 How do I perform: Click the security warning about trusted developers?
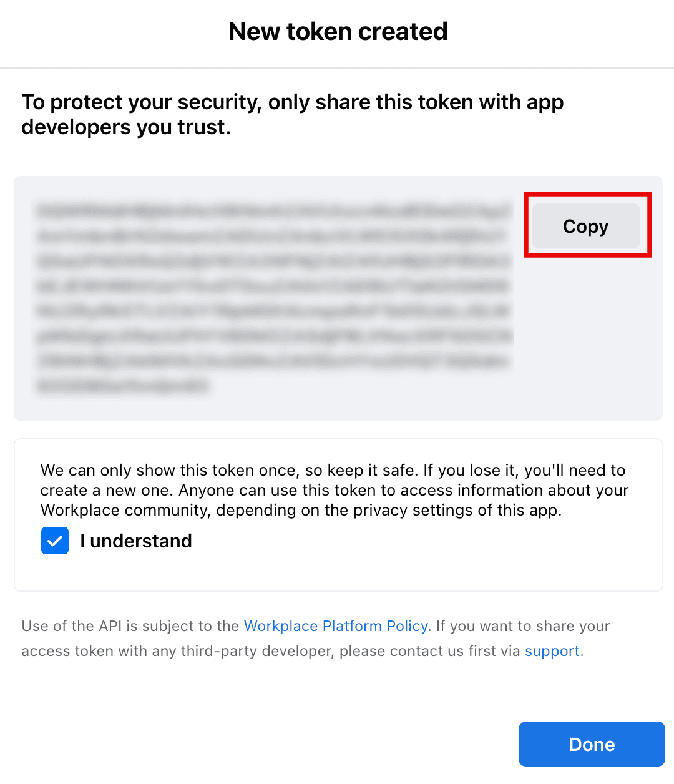pyautogui.click(x=292, y=102)
